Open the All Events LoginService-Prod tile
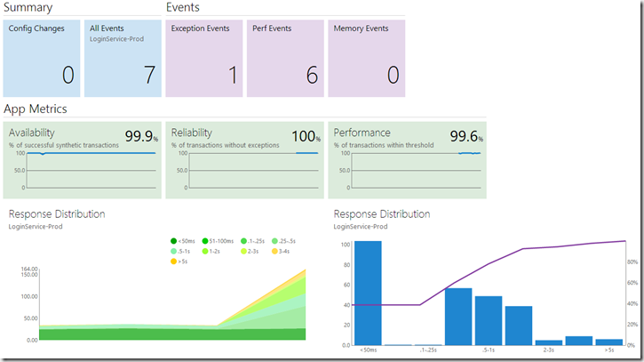Screen dimensions: 644x362 click(123, 59)
